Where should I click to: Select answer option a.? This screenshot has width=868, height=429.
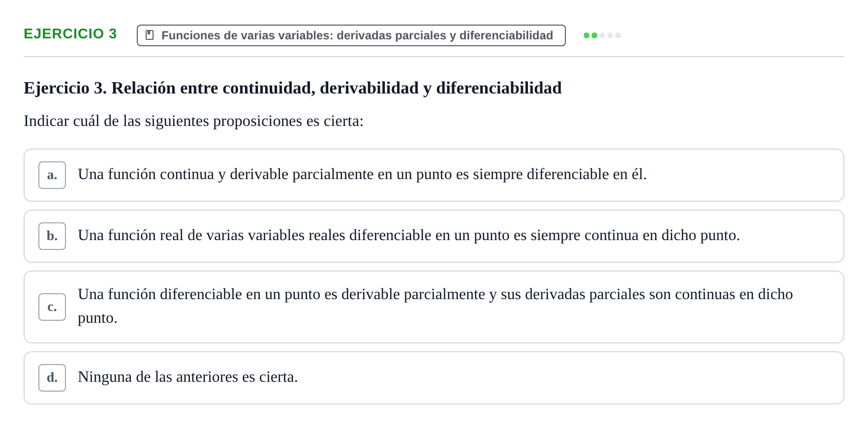click(434, 175)
